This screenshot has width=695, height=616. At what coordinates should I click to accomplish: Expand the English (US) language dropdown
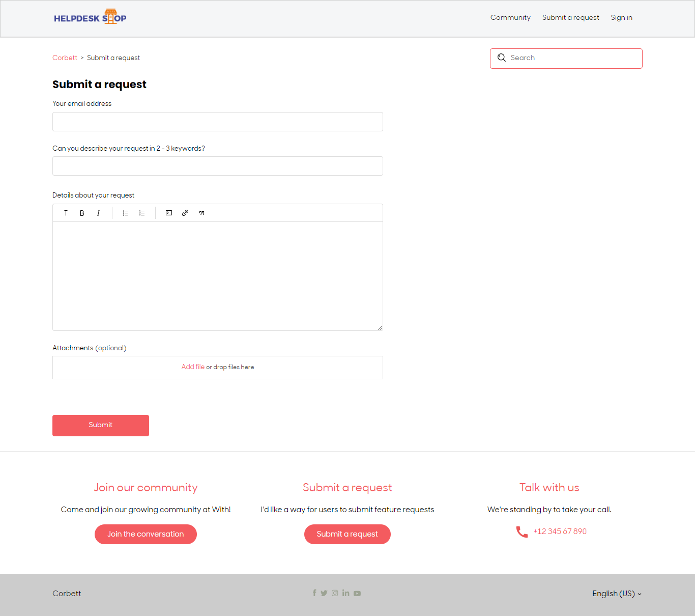616,594
